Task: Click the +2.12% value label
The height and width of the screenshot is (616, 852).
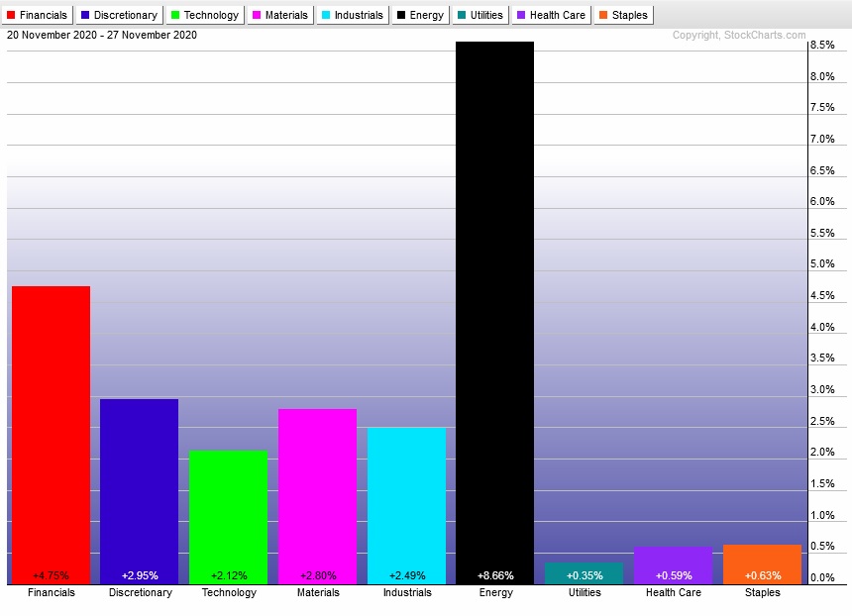Action: click(x=229, y=575)
